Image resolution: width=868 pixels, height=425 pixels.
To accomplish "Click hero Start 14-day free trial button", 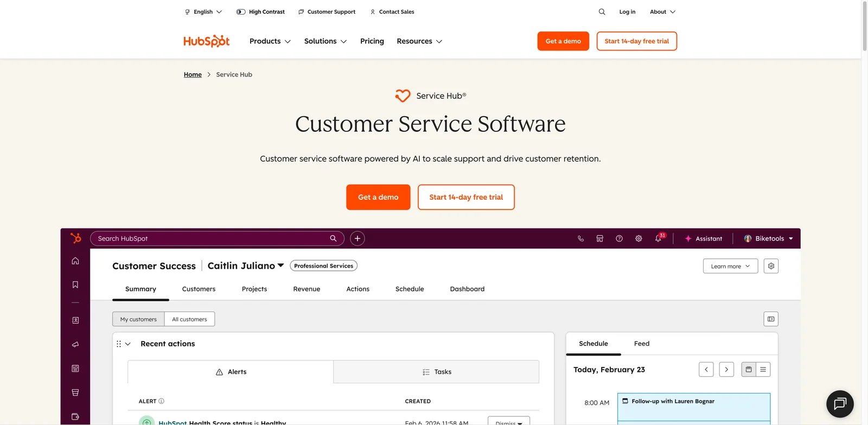I will 466,197.
